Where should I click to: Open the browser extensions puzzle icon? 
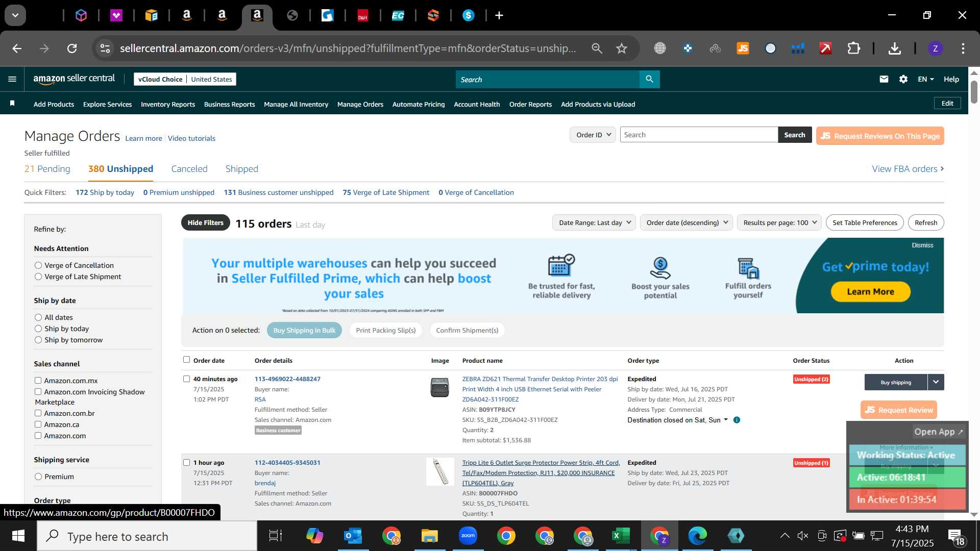pyautogui.click(x=853, y=48)
